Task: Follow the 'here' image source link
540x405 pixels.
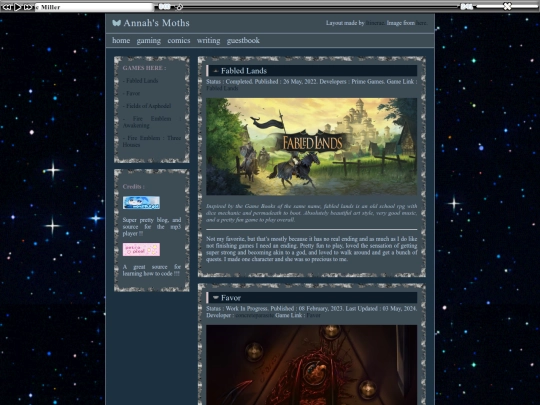Action: tap(421, 23)
